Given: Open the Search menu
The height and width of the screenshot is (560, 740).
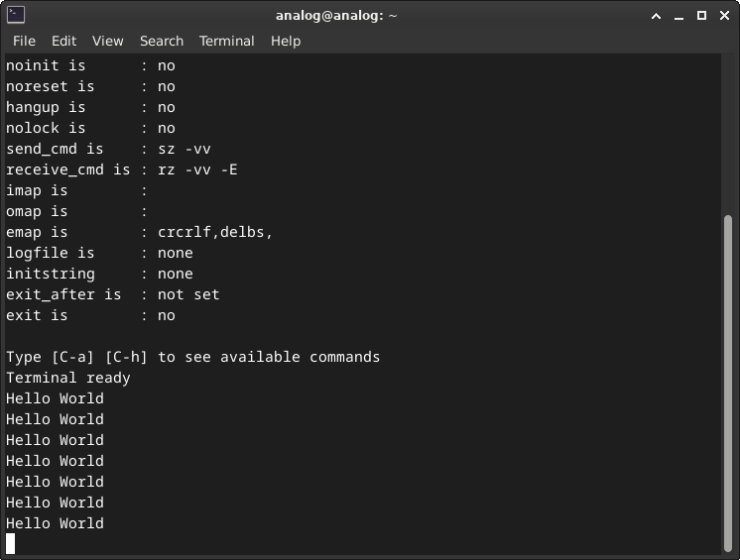Looking at the screenshot, I should 161,41.
